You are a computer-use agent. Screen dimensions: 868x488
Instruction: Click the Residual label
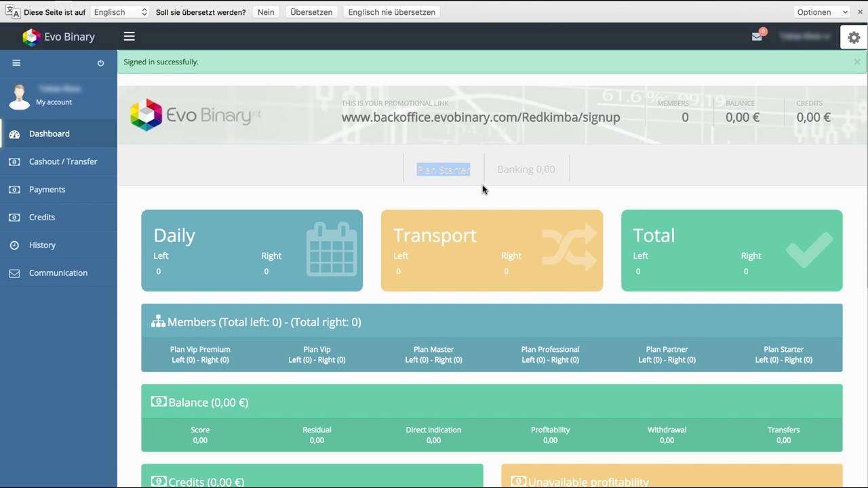click(317, 430)
